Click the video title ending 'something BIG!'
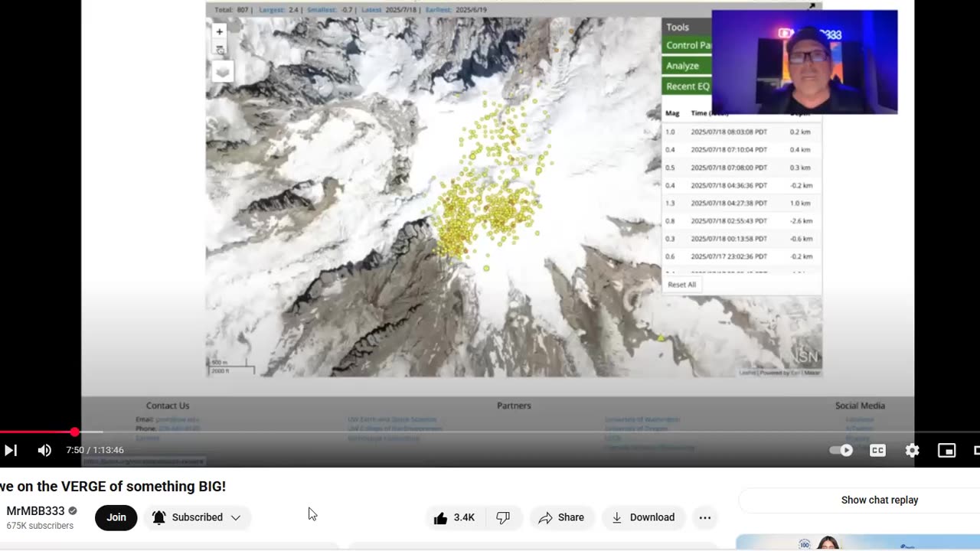Viewport: 980px width, 551px height. 113,487
